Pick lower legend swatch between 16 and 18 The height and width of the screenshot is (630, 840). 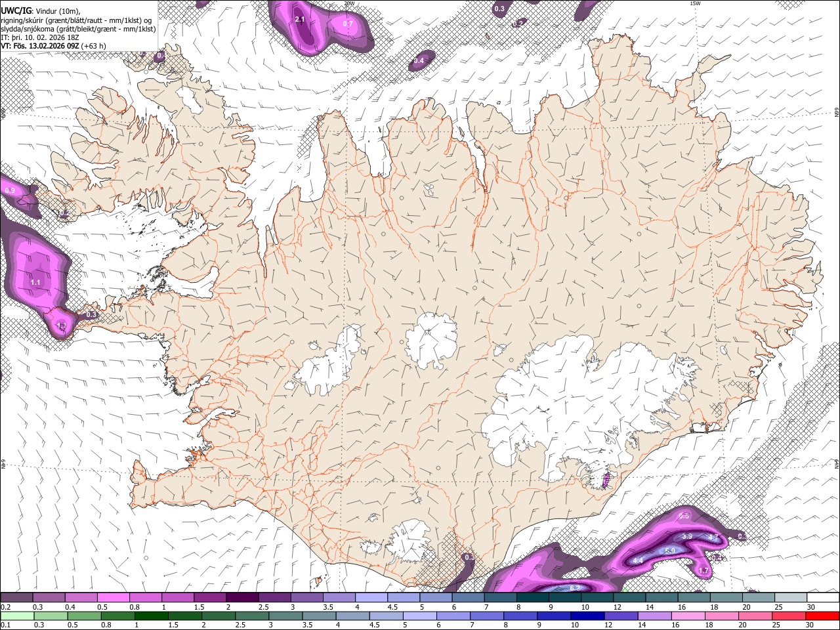click(x=687, y=616)
